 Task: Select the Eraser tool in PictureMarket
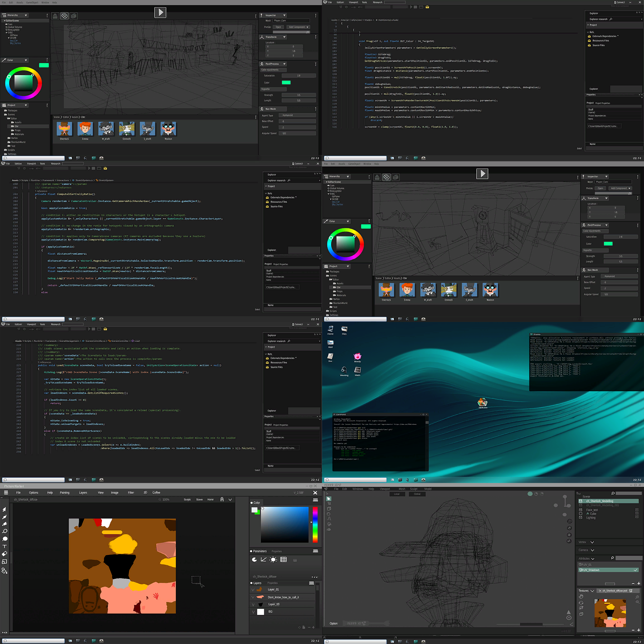tap(5, 554)
